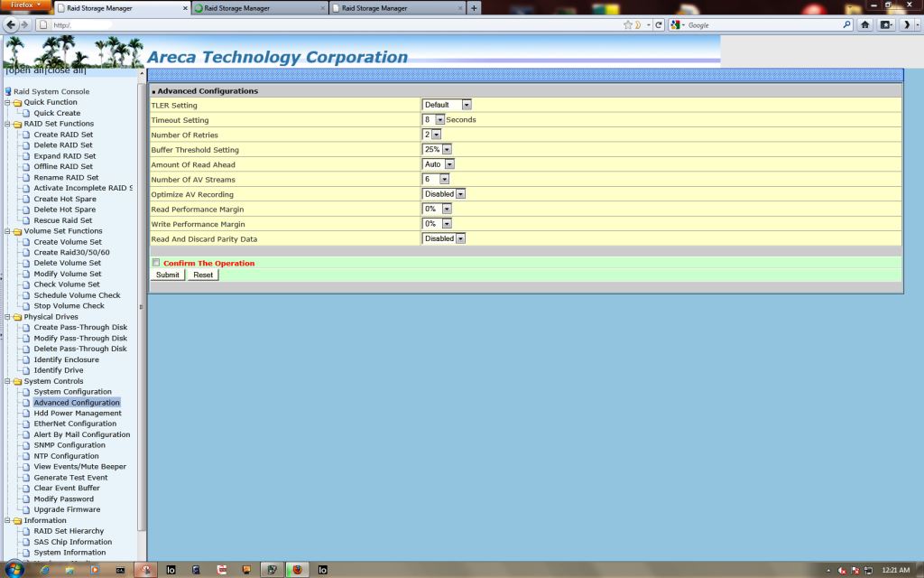Click the search magnifier in the Google box
This screenshot has width=924, height=578.
point(847,24)
